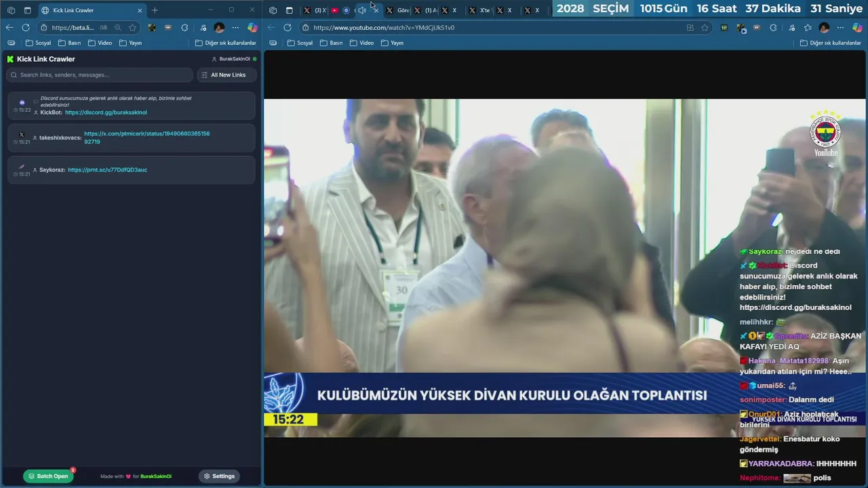
Task: Open takeshixkovacs's x.com status link
Action: (146, 138)
